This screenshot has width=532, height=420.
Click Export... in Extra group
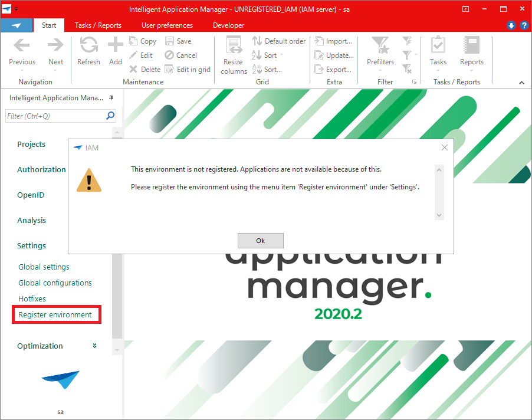[333, 70]
